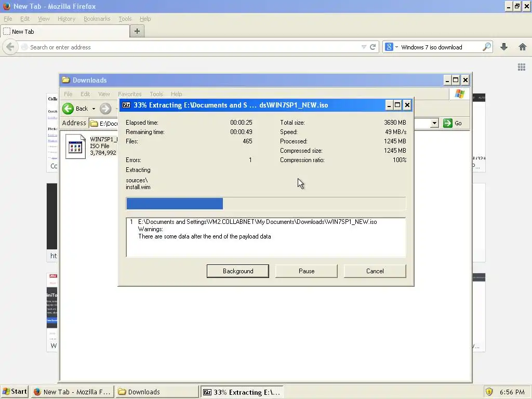Reload page with Firefox refresh icon

click(x=373, y=47)
